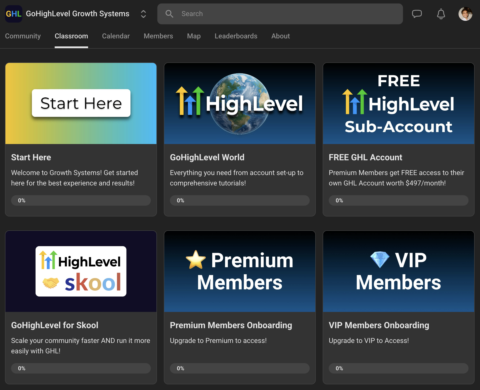480x390 pixels.
Task: Open the chat messages icon
Action: click(x=417, y=14)
